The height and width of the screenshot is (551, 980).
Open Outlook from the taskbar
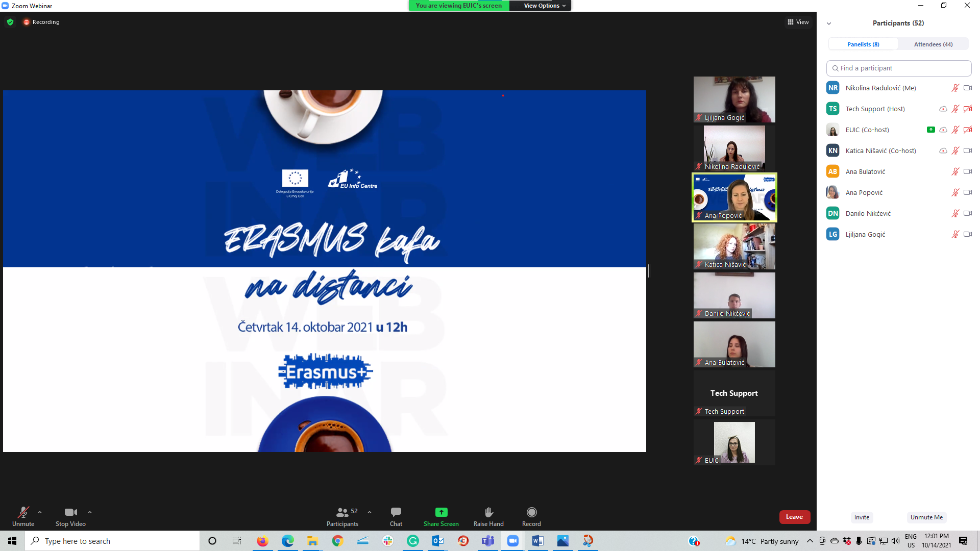[438, 541]
